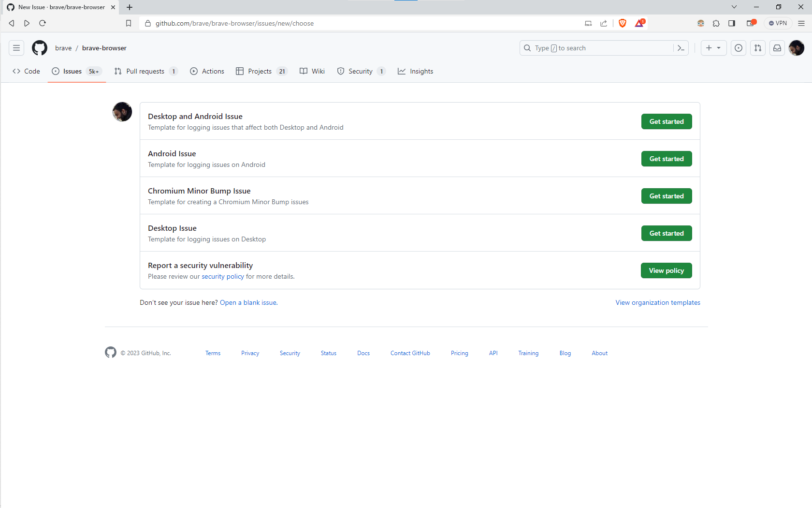Screen dimensions: 812x508
Task: Open the Brave VPN button
Action: point(778,23)
